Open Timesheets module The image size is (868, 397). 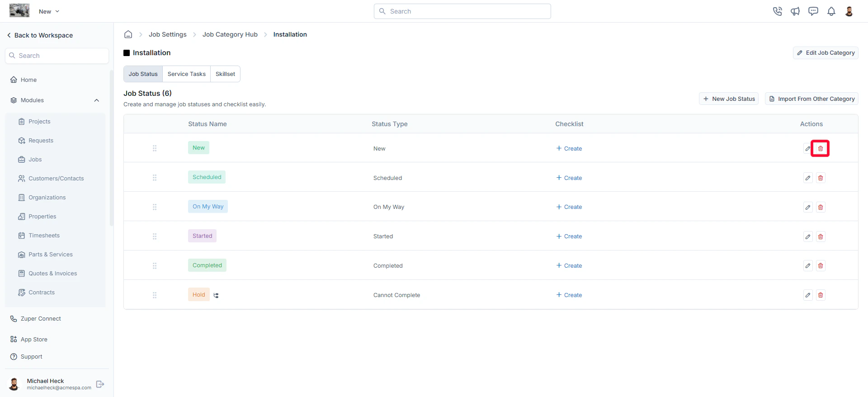click(39, 236)
